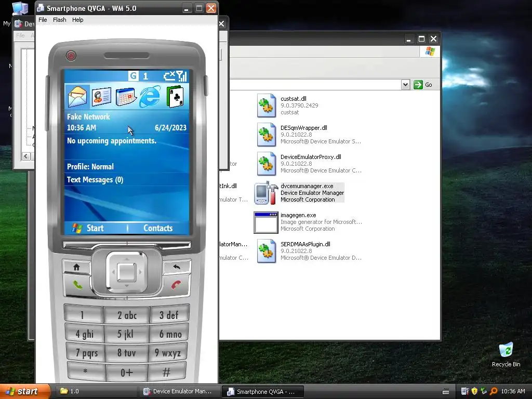
Task: Select Profile: Normal on phone screen
Action: pyautogui.click(x=127, y=167)
